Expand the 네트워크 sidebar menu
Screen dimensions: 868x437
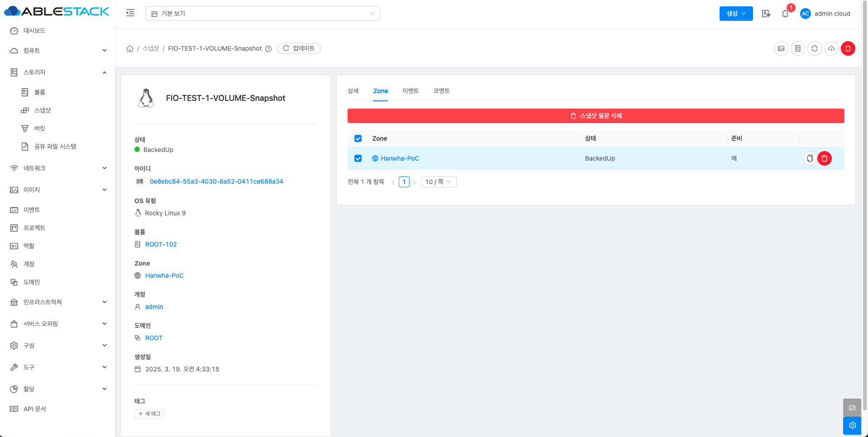58,168
